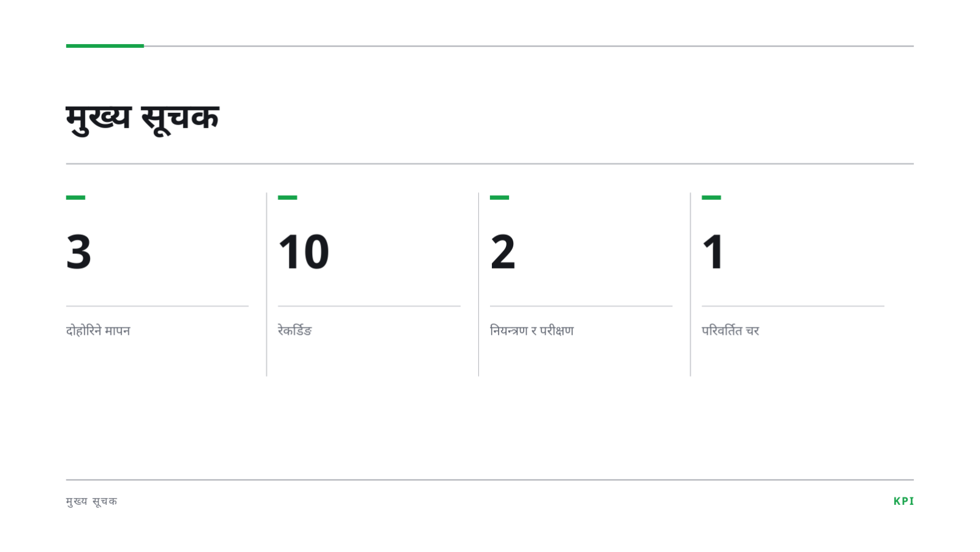The image size is (980, 552).
Task: Click green accent bar above number 10
Action: tap(288, 197)
